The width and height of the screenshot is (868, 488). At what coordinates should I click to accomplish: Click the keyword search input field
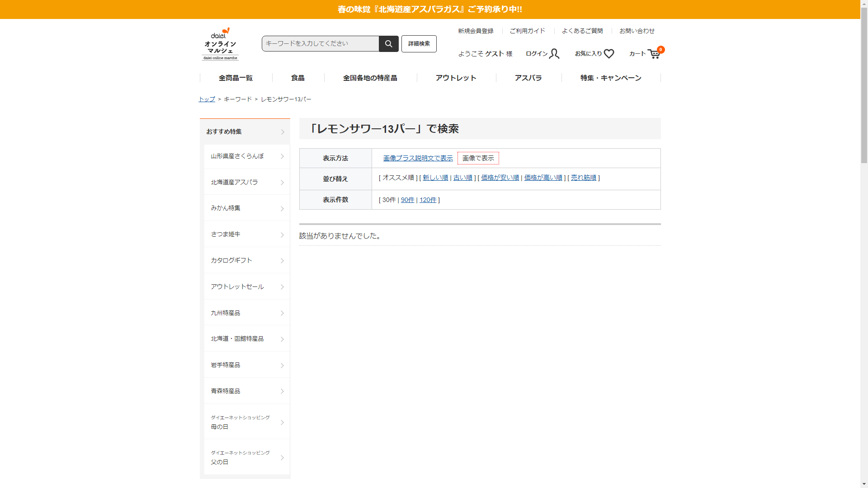click(320, 44)
